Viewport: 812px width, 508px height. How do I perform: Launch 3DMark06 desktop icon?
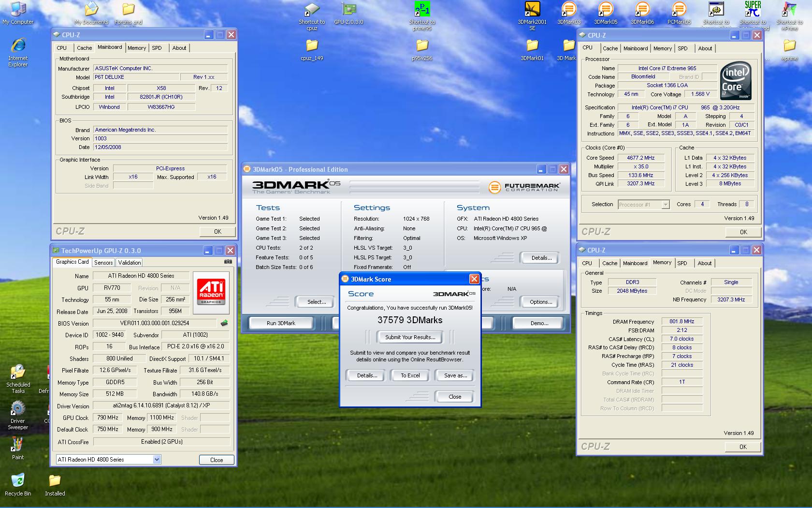point(642,13)
